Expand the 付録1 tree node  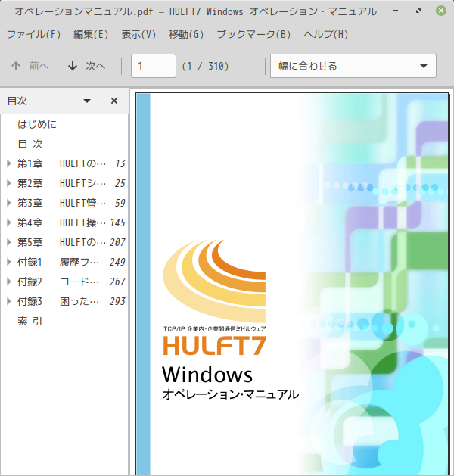click(9, 262)
